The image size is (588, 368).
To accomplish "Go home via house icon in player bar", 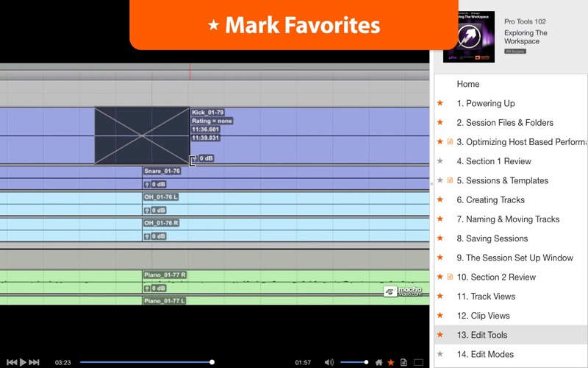I will pyautogui.click(x=379, y=362).
